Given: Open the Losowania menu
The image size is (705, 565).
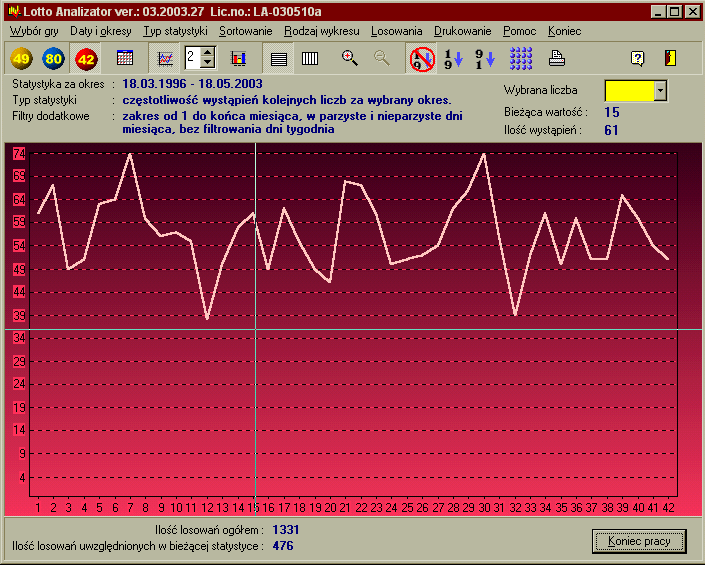Looking at the screenshot, I should tap(397, 31).
